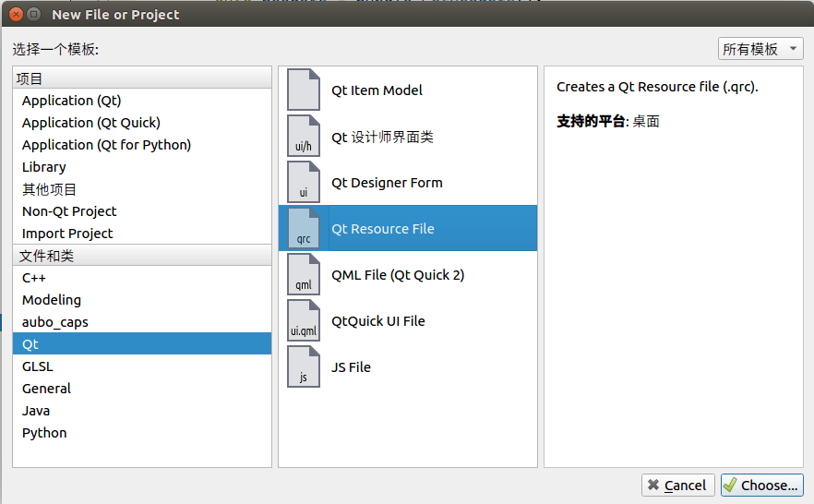Select the Library project category
Image resolution: width=814 pixels, height=504 pixels.
coord(142,167)
